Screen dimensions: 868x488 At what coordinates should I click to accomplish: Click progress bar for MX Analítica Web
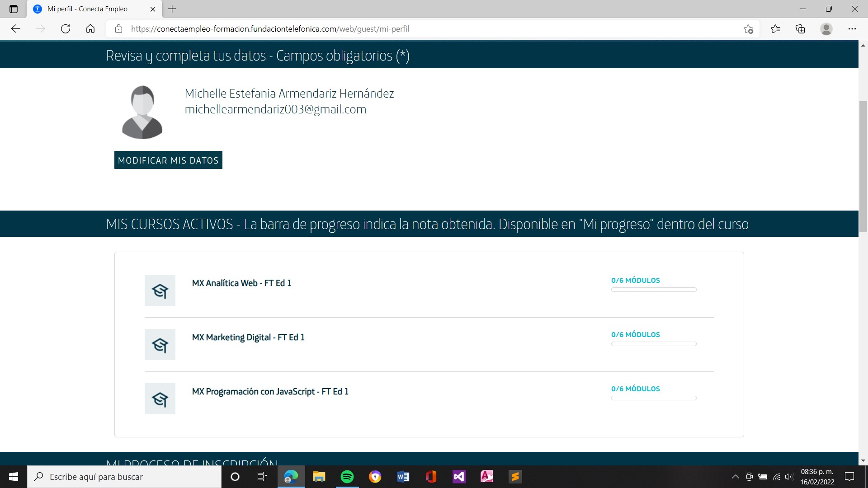pos(654,290)
